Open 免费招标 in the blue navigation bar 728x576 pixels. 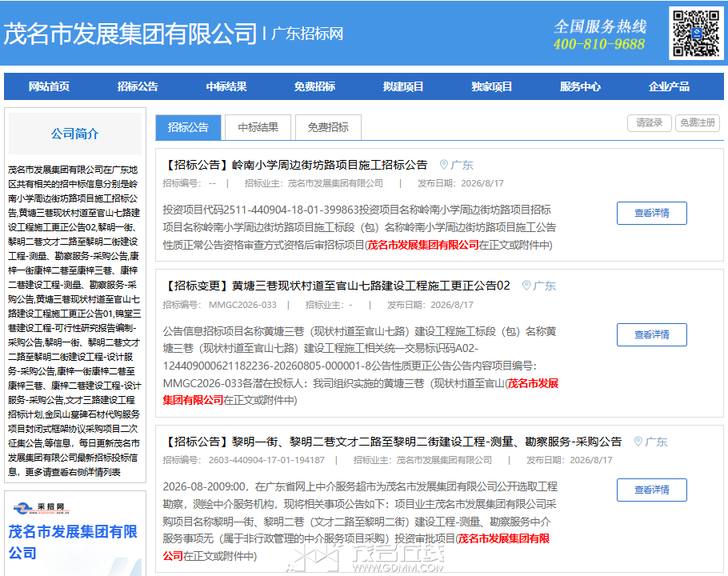click(314, 86)
